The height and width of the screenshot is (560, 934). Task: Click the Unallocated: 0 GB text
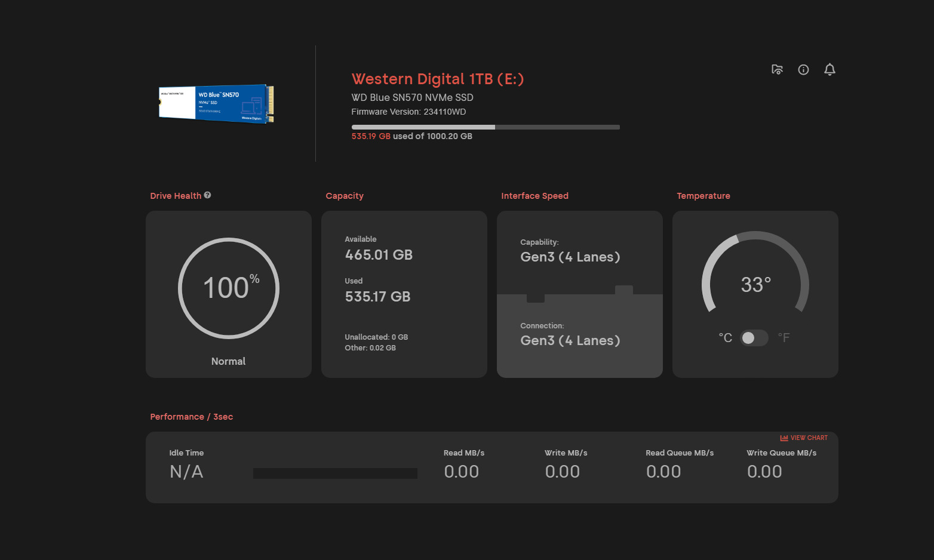376,337
